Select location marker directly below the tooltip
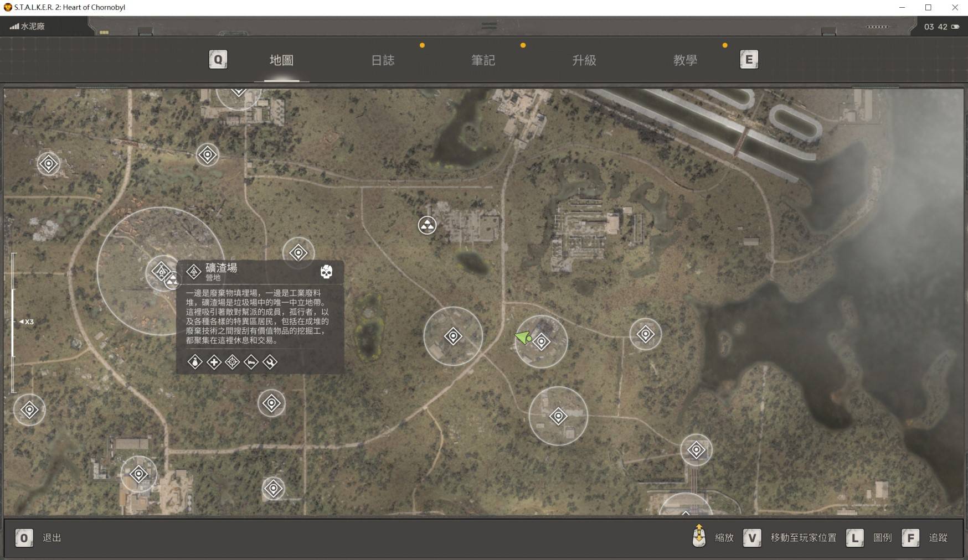Viewport: 968px width, 560px height. [271, 403]
